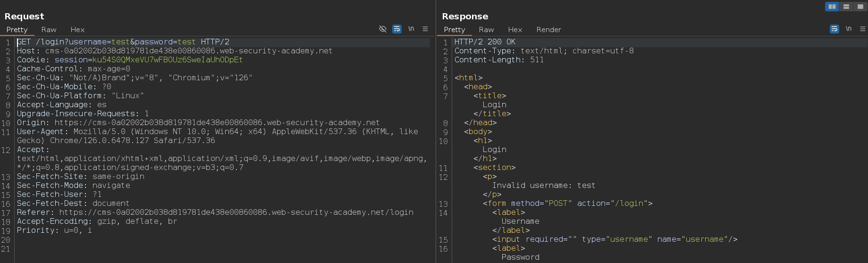Image resolution: width=868 pixels, height=263 pixels.
Task: Open Request pane hamburger options menu
Action: click(425, 29)
